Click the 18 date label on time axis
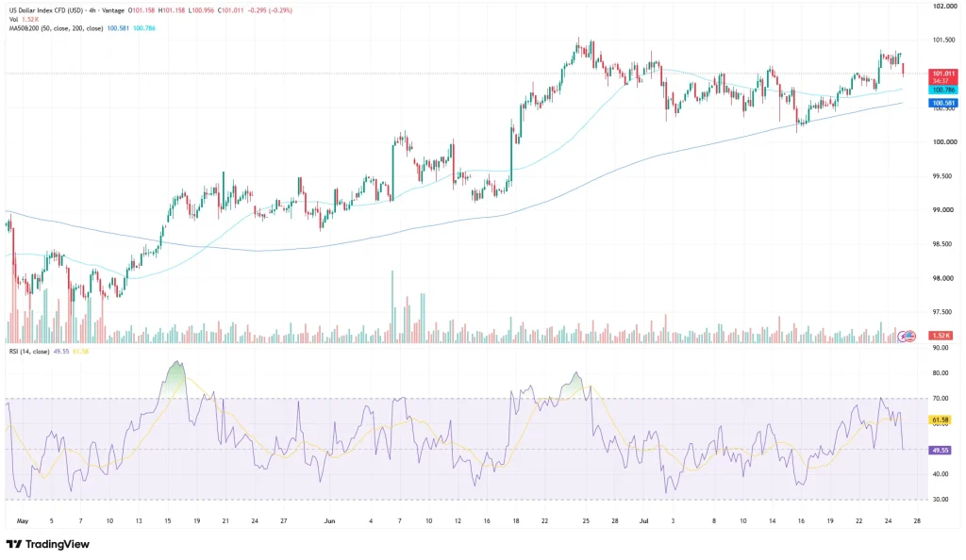Screen dimensions: 966x560 point(516,520)
